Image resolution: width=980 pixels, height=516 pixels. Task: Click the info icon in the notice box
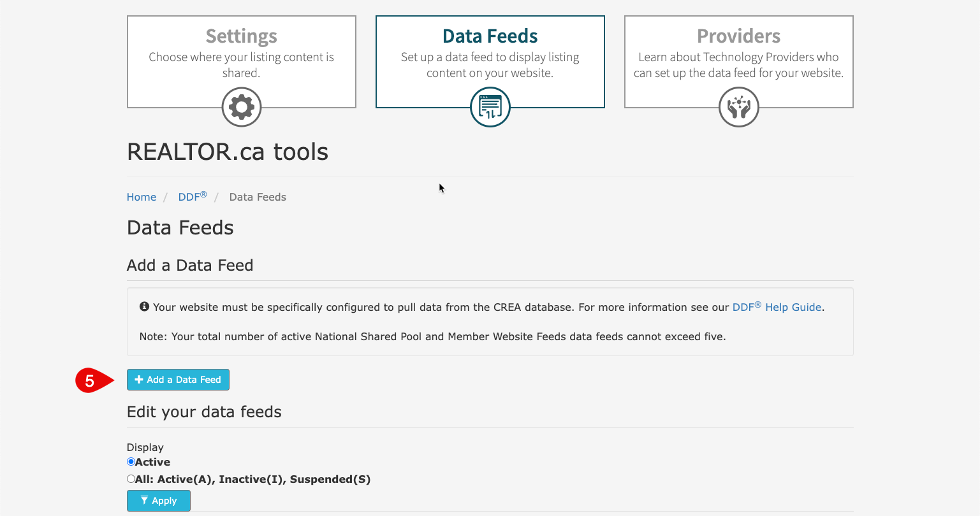144,307
